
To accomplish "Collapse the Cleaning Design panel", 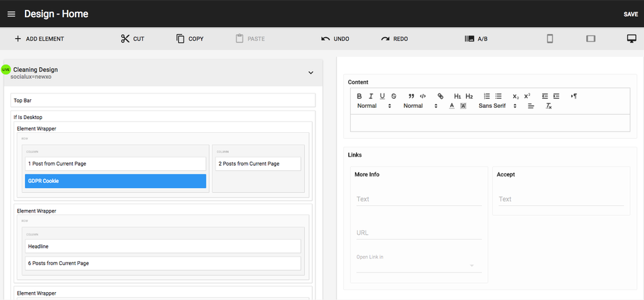I will click(x=311, y=72).
